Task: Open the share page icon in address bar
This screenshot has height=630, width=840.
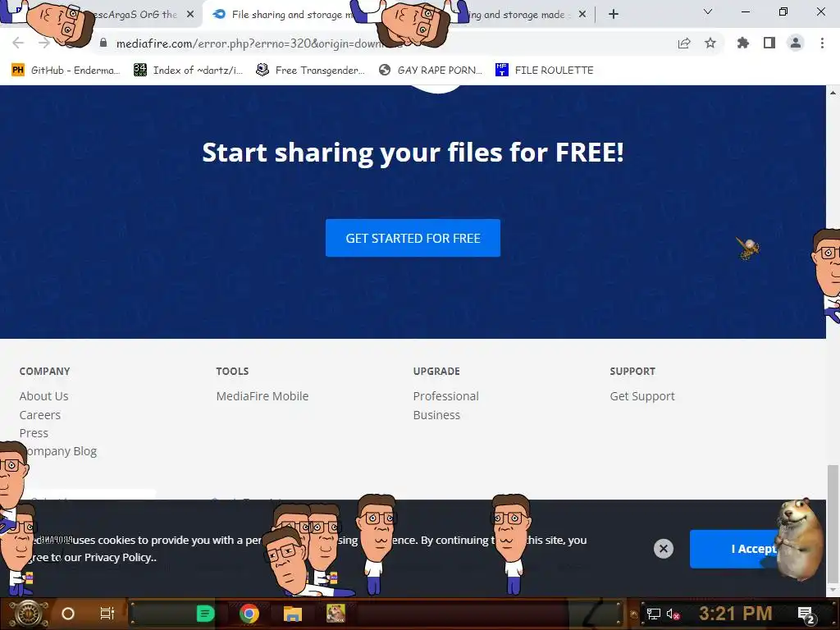Action: pyautogui.click(x=683, y=43)
